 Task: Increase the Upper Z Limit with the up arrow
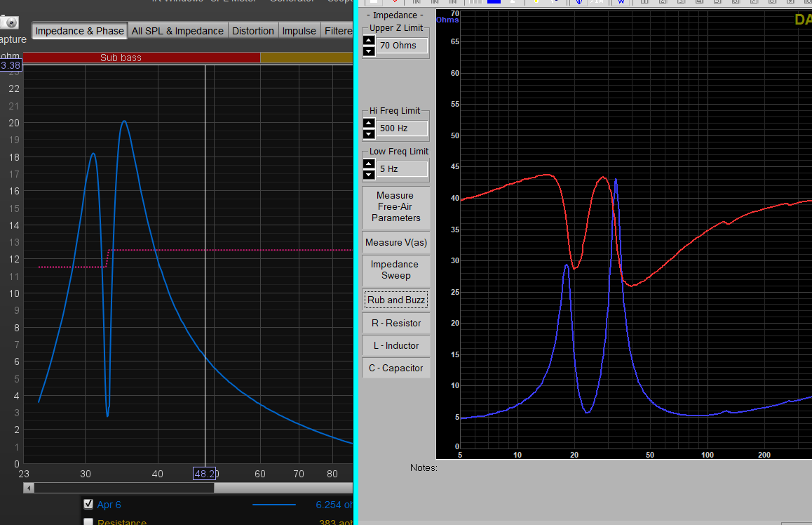coord(369,41)
